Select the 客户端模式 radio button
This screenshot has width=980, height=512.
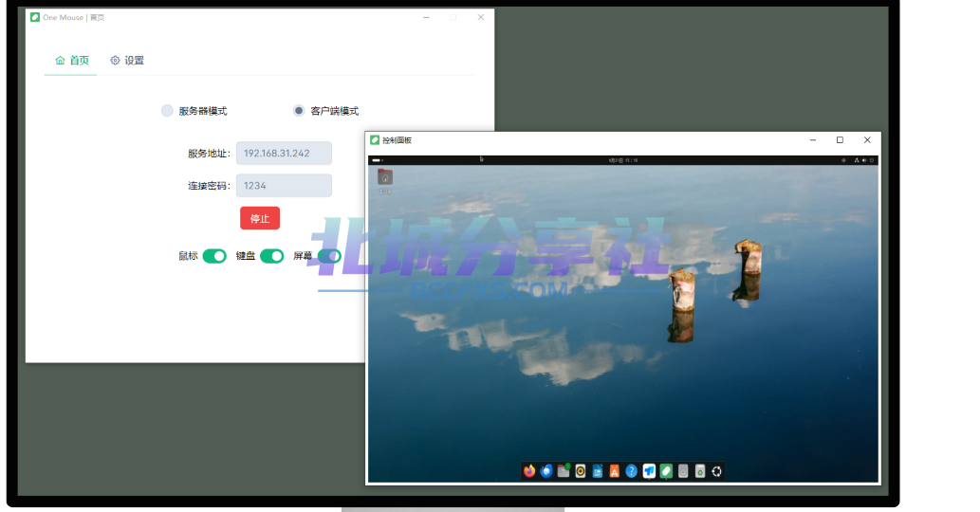click(299, 111)
